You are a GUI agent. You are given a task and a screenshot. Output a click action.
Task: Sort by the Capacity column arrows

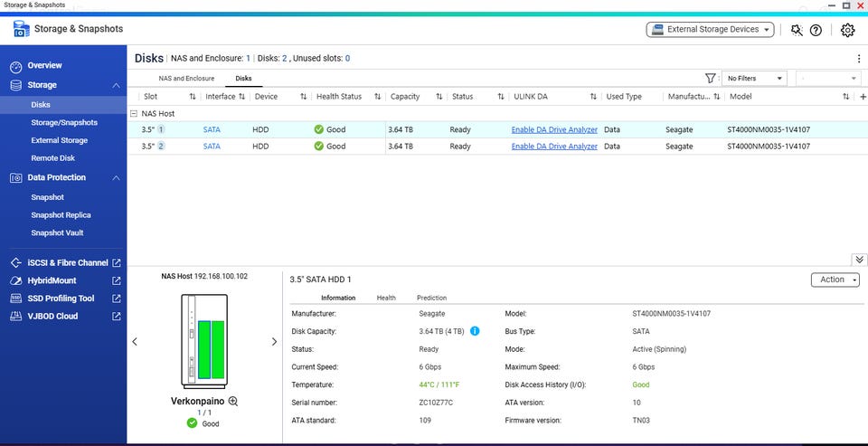point(439,97)
